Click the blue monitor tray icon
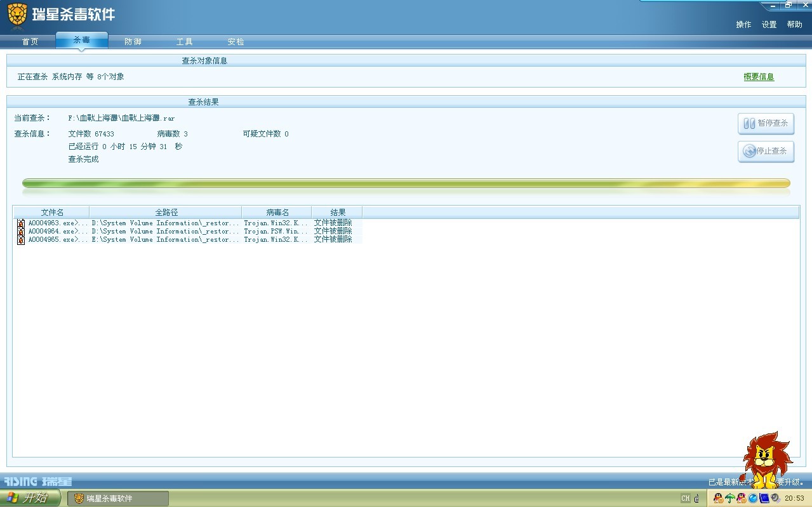The width and height of the screenshot is (812, 507). tap(764, 498)
